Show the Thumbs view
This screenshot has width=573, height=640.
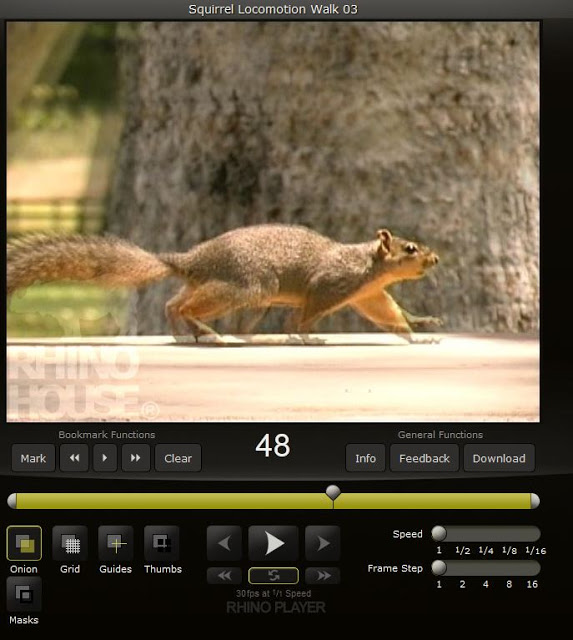tap(162, 543)
